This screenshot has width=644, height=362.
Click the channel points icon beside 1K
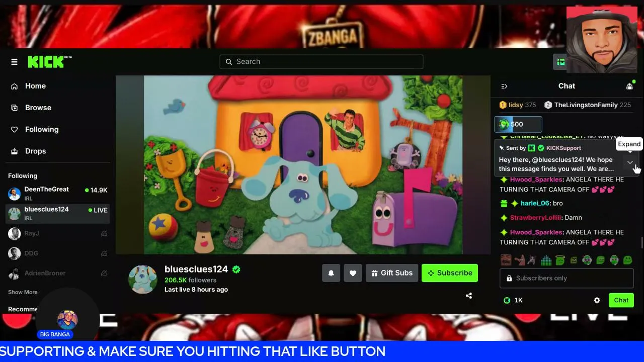click(507, 300)
